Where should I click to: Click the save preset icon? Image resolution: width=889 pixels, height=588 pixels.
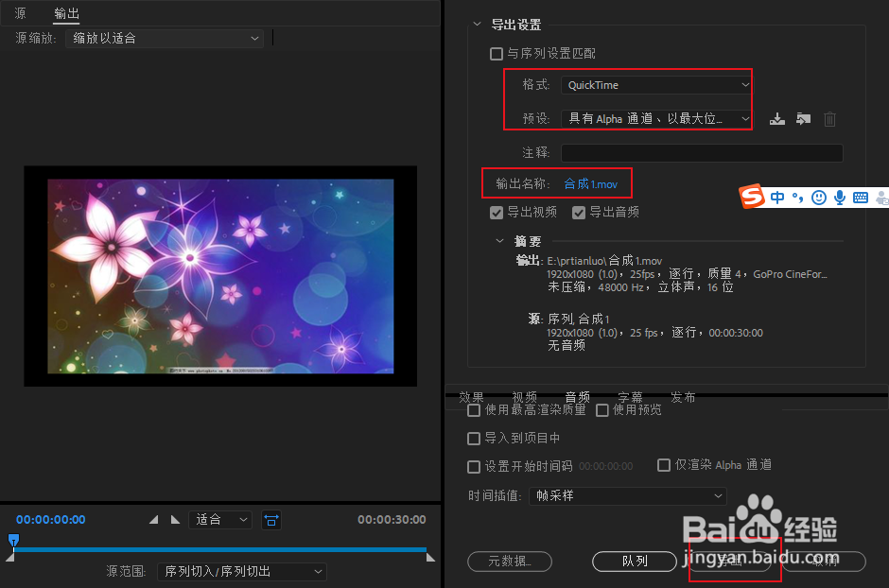tap(776, 118)
